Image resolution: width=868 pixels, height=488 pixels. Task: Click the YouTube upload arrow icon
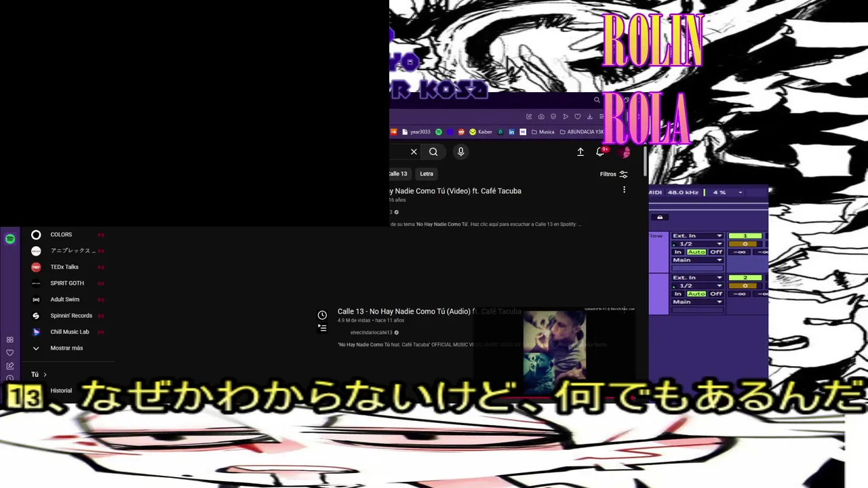(x=580, y=152)
